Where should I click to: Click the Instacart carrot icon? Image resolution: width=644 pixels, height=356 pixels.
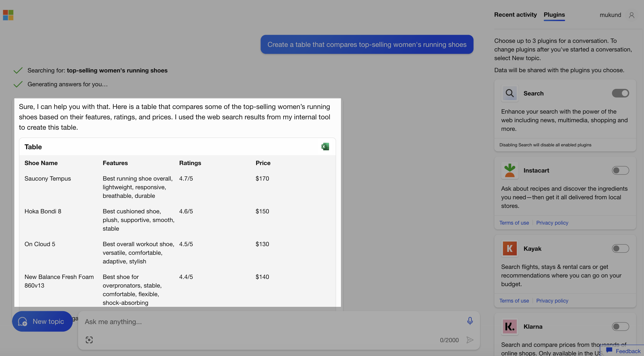(509, 170)
